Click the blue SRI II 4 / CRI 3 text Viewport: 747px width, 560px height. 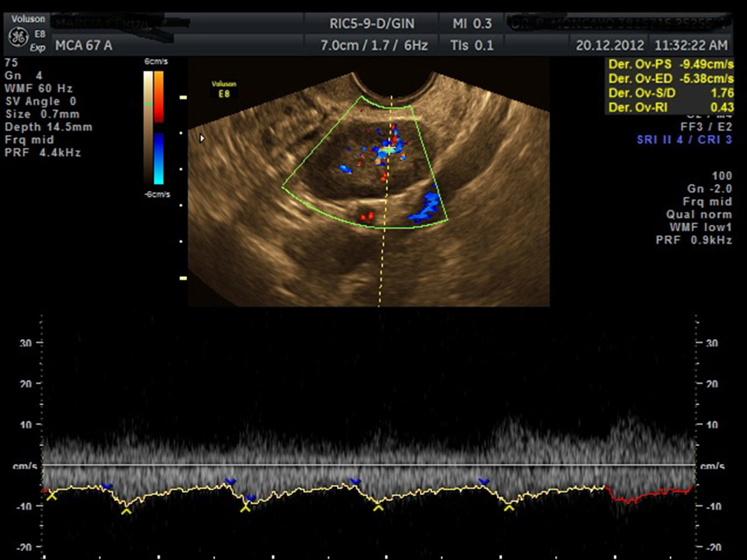click(x=684, y=139)
